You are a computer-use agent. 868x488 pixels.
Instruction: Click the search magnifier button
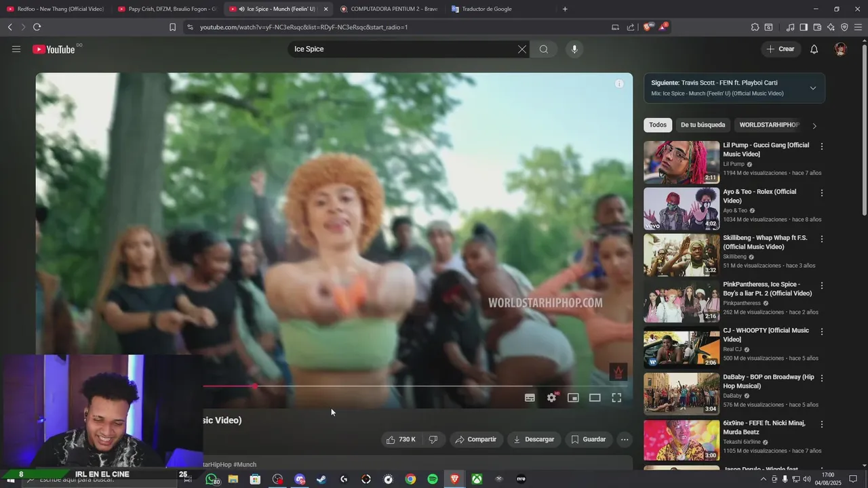click(544, 49)
